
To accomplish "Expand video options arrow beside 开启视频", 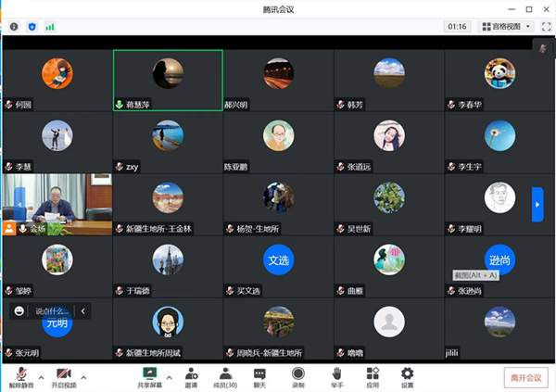I will point(83,376).
